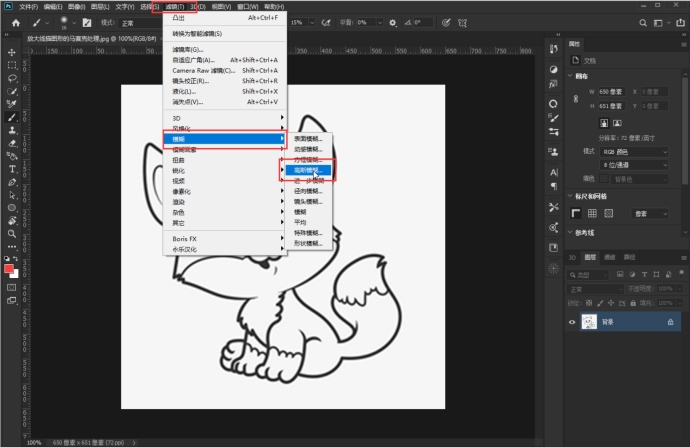Hide the 背景 layer with eye icon
The width and height of the screenshot is (690, 447).
tap(572, 322)
